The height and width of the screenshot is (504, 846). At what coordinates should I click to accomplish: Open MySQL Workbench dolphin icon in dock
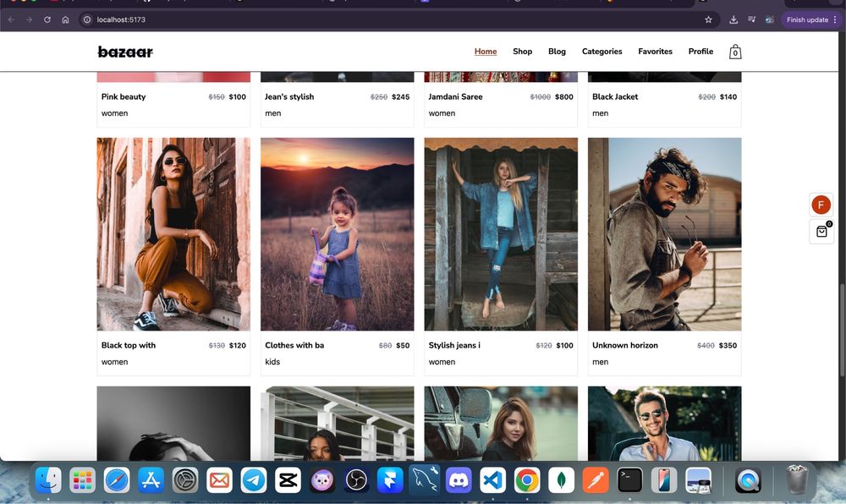pyautogui.click(x=424, y=479)
